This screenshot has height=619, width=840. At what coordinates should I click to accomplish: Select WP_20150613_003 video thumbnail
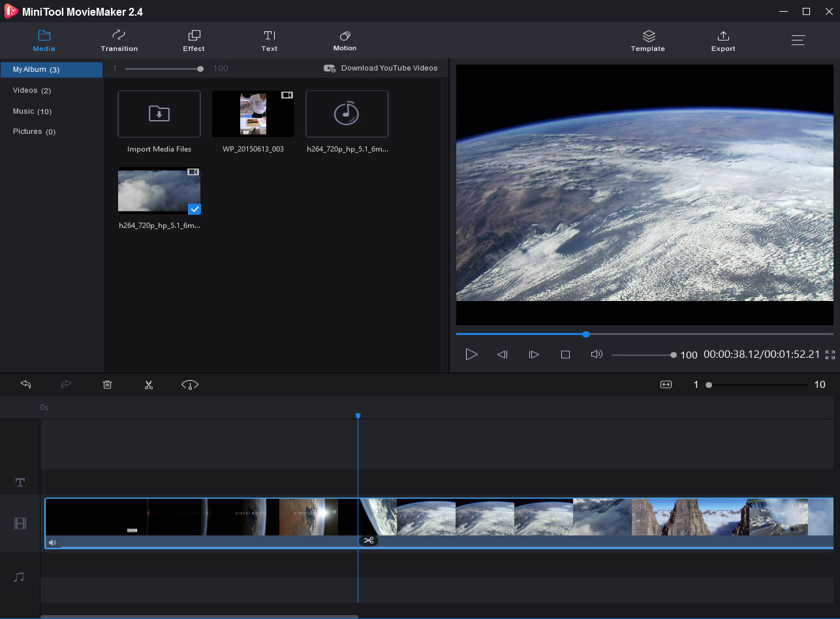pyautogui.click(x=253, y=114)
